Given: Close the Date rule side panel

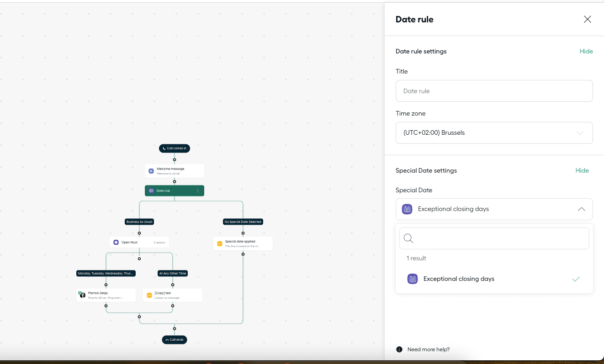Looking at the screenshot, I should point(588,19).
